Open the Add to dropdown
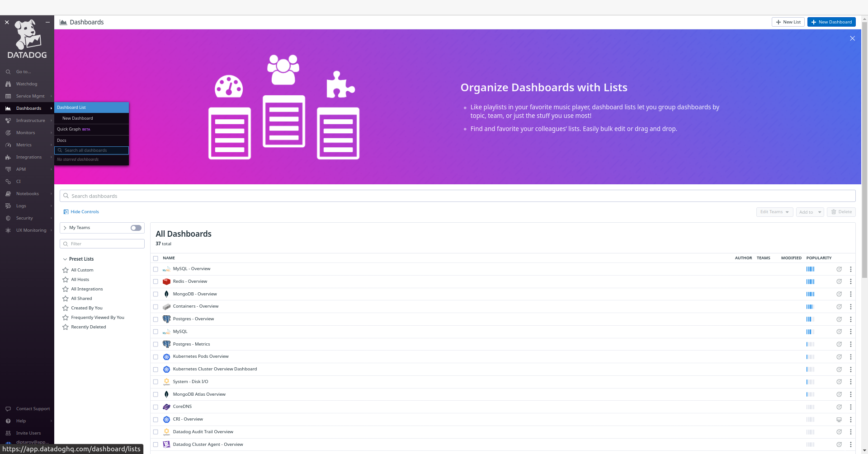This screenshot has width=868, height=454. (810, 212)
